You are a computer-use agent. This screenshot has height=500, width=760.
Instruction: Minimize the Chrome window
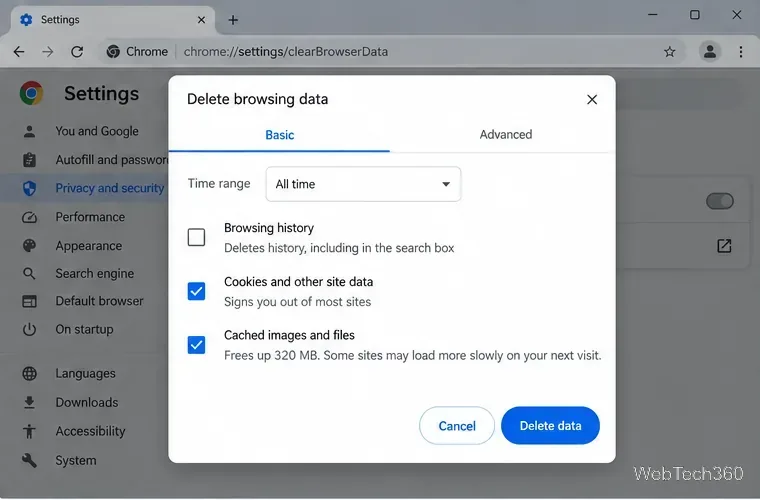coord(653,15)
